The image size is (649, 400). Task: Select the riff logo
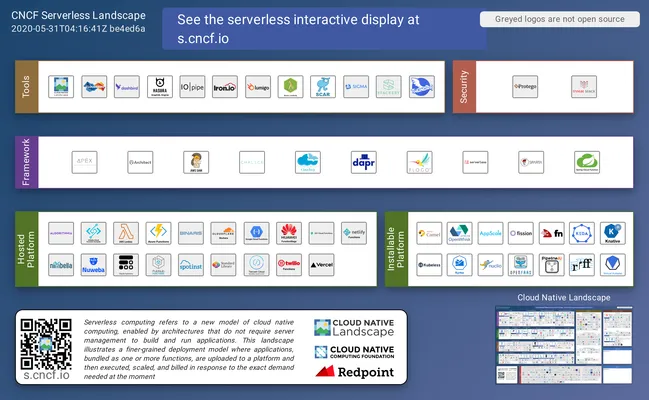coord(582,265)
